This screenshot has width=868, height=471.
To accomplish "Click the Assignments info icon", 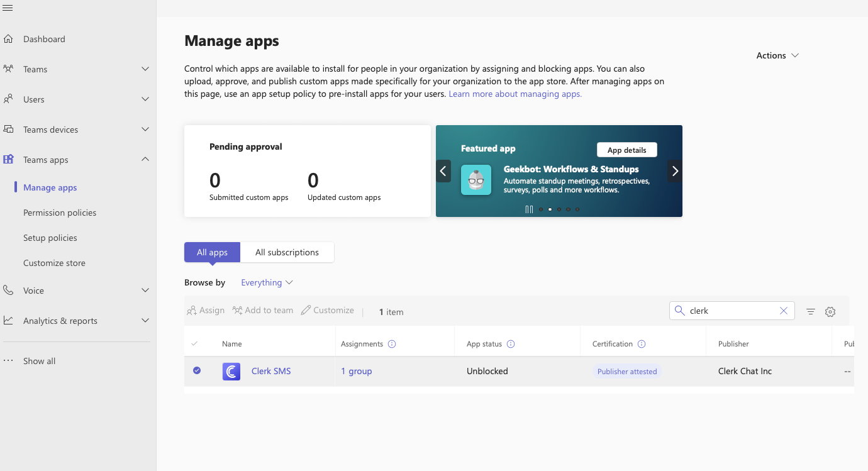I will [x=392, y=344].
